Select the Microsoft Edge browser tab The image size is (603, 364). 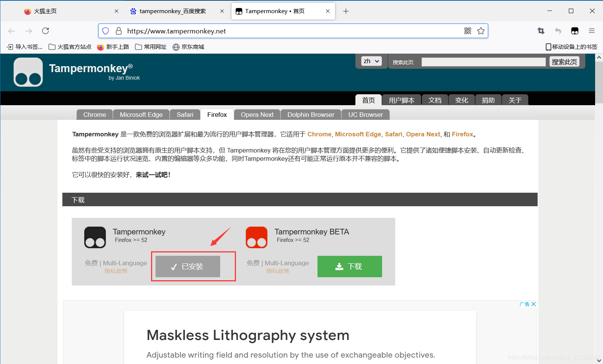pyautogui.click(x=141, y=115)
